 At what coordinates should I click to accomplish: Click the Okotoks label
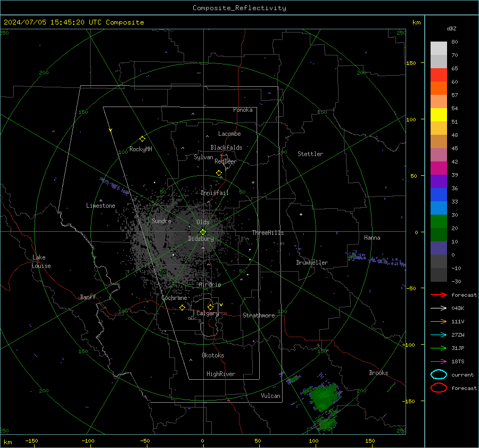pyautogui.click(x=213, y=355)
